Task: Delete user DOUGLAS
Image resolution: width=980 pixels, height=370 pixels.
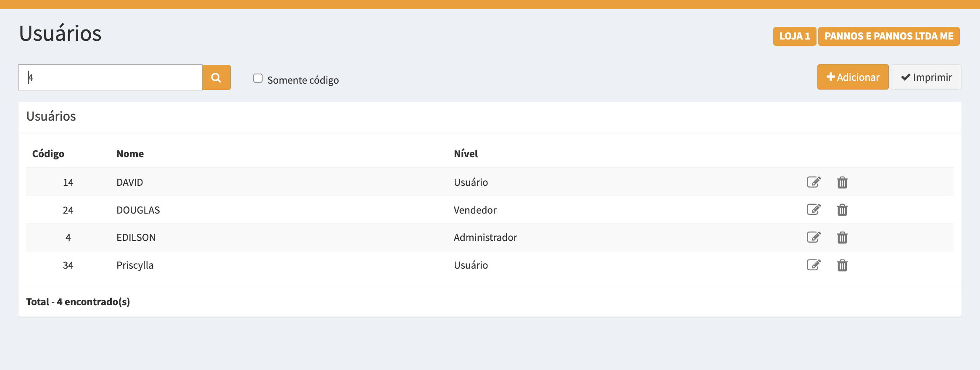Action: tap(842, 210)
